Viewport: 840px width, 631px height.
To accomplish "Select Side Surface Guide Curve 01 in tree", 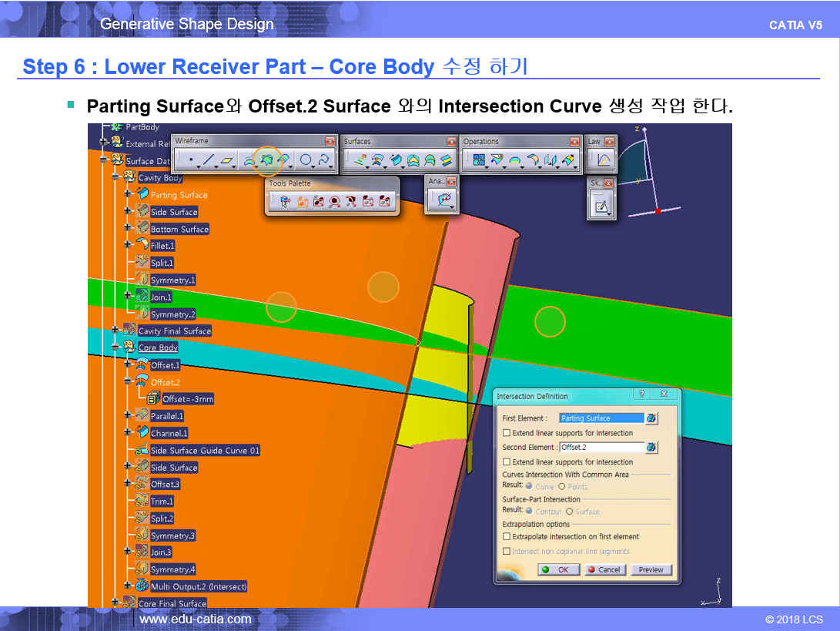I will coord(205,451).
